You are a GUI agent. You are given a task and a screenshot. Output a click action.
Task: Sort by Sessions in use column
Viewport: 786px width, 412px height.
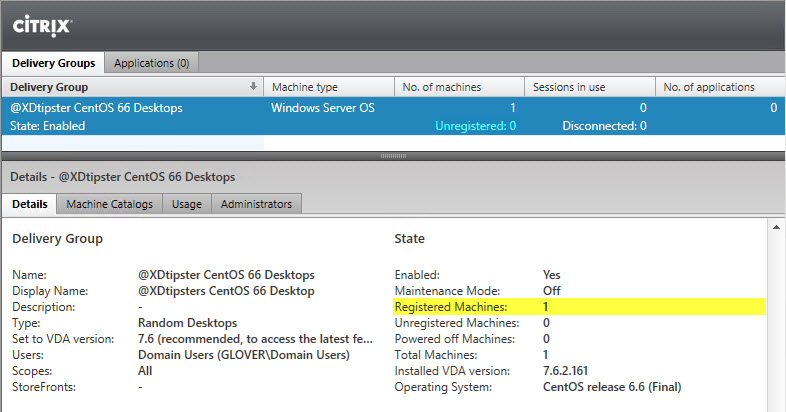(x=590, y=87)
